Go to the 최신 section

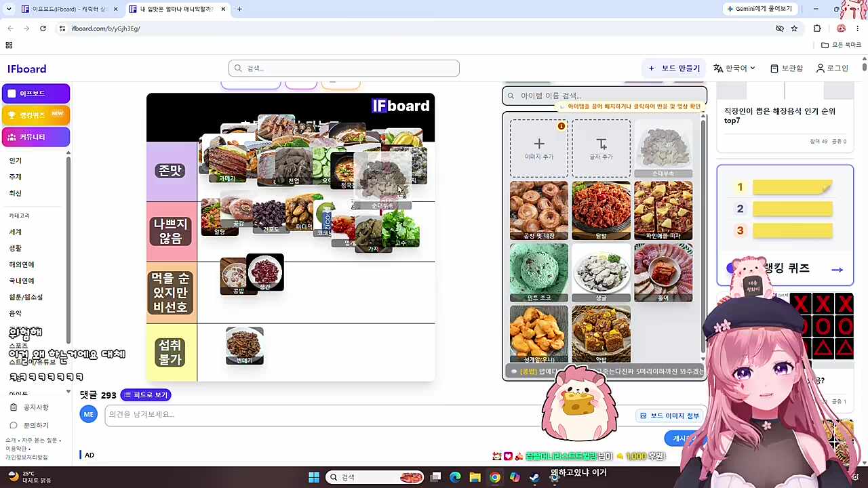pyautogui.click(x=16, y=193)
